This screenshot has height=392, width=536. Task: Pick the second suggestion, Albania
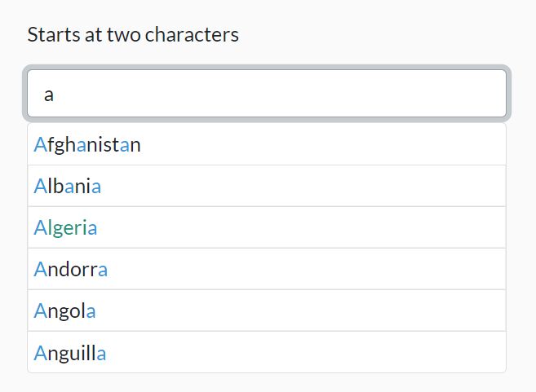68,187
